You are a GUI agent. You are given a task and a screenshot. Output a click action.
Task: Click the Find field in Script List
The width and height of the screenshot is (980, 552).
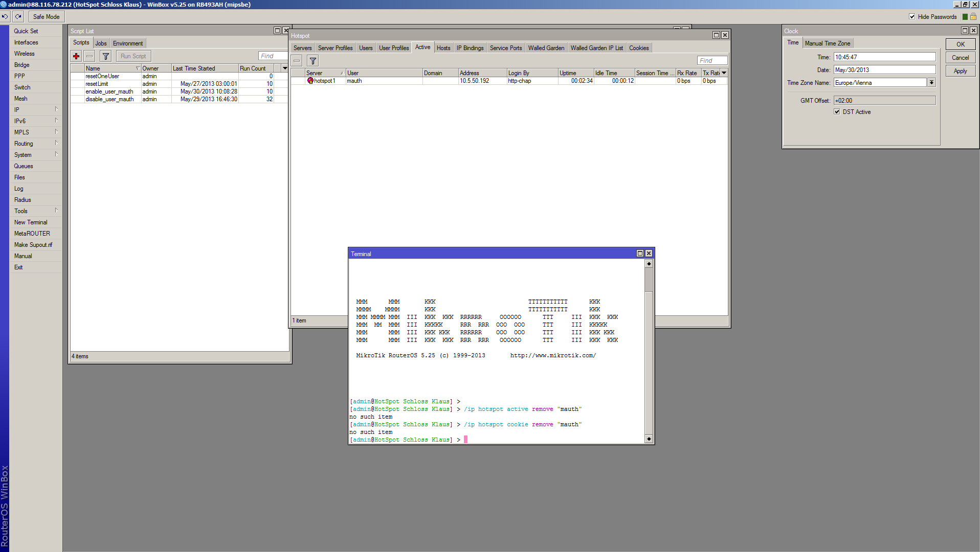coord(273,56)
